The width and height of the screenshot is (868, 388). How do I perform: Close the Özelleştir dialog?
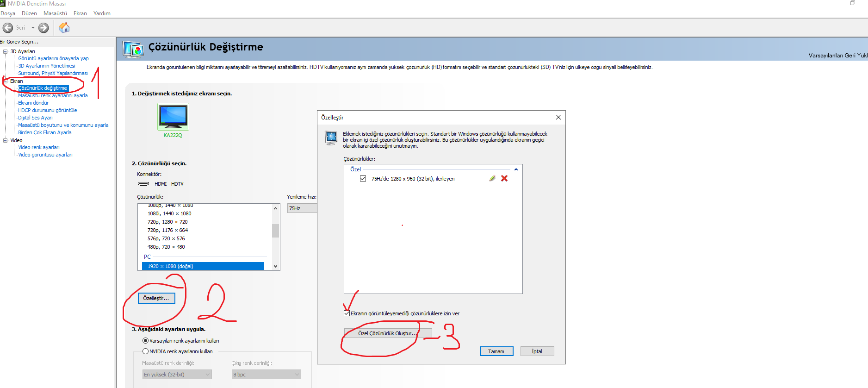(558, 117)
